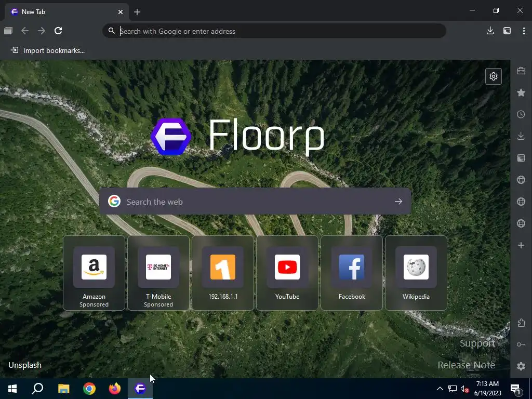
Task: Open Add-ons puzzle icon in sidebar
Action: 521,323
